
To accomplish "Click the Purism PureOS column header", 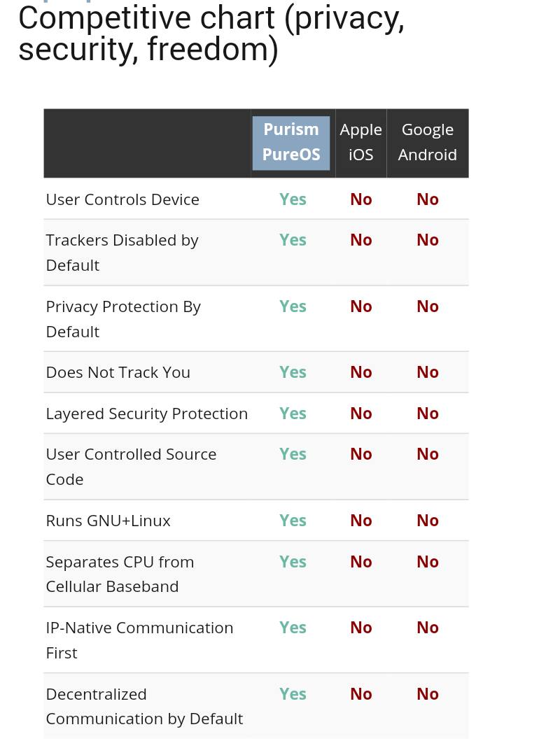I will (x=291, y=143).
